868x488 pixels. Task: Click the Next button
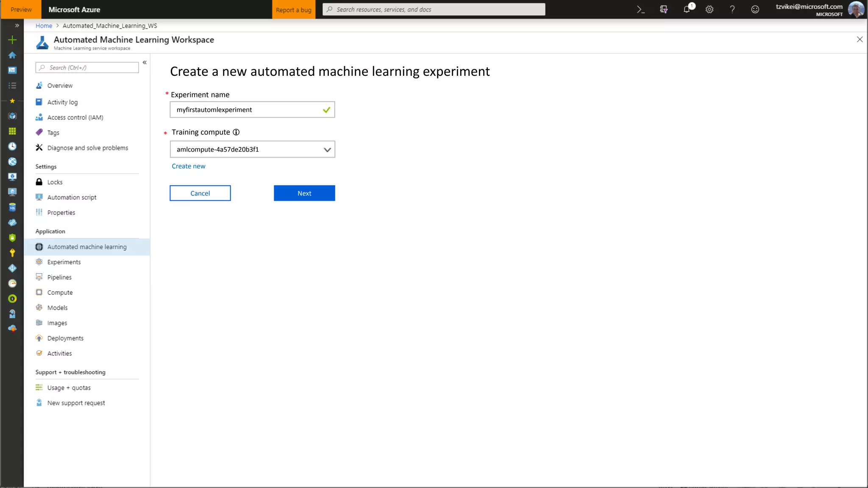[x=304, y=193]
